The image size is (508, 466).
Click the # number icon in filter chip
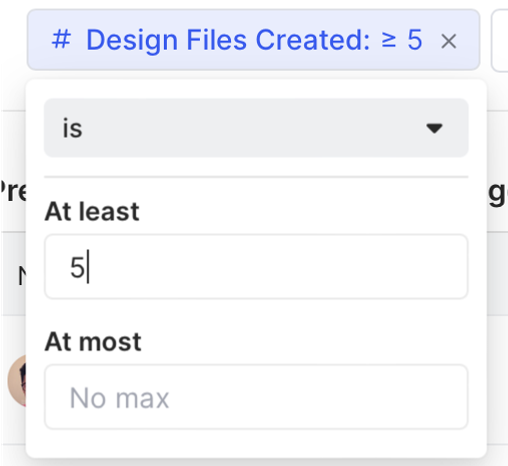pyautogui.click(x=61, y=40)
